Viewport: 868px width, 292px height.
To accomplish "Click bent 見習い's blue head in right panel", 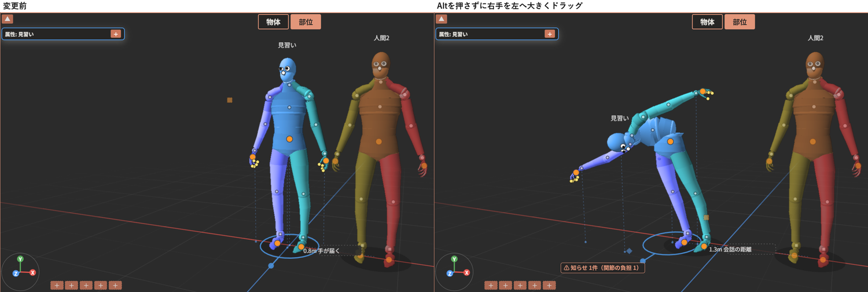I will pyautogui.click(x=617, y=141).
